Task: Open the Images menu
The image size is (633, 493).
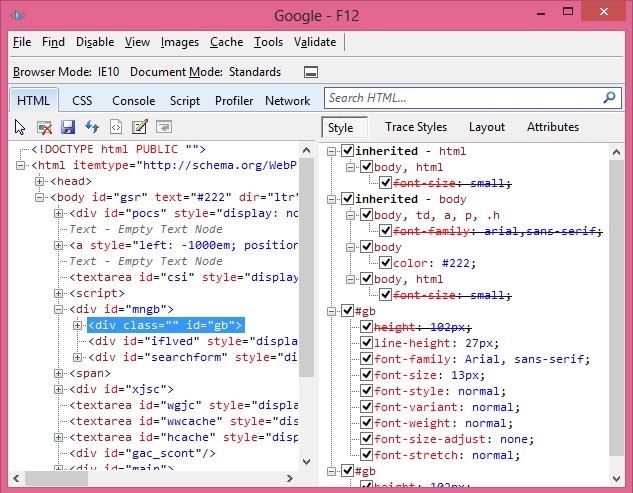Action: tap(180, 42)
